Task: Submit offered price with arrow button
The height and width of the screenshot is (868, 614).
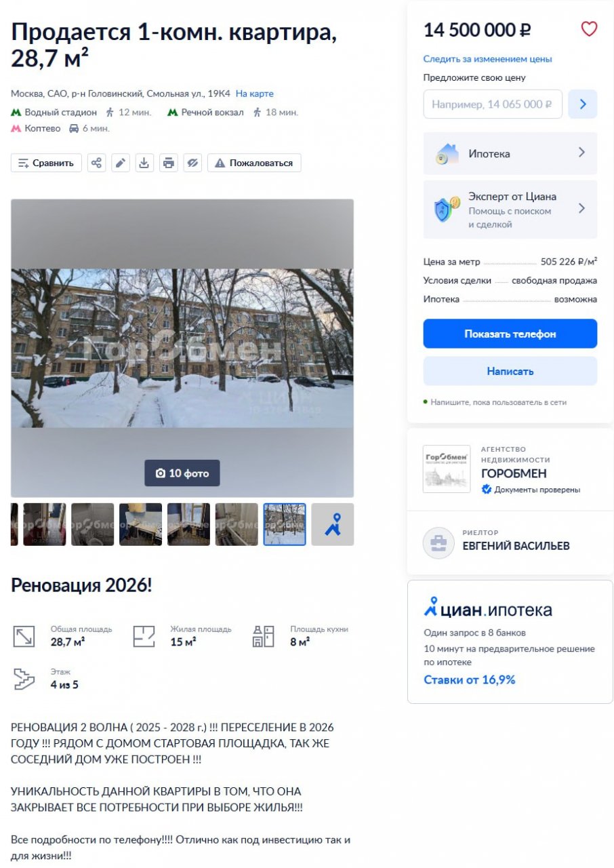Action: tap(582, 104)
